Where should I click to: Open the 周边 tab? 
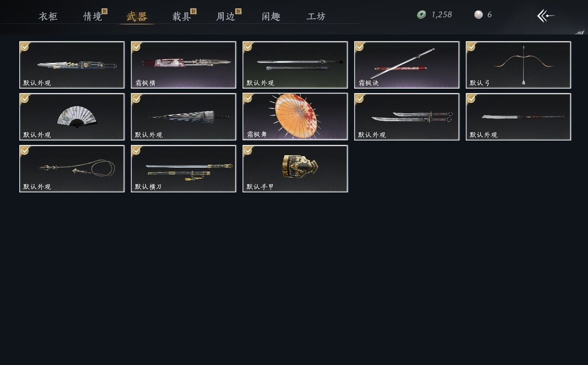pos(226,17)
